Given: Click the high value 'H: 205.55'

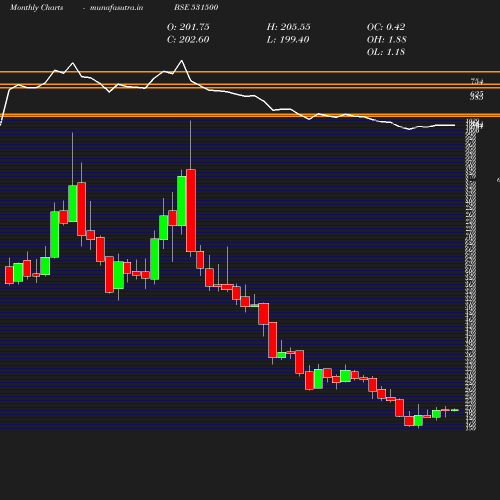Looking at the screenshot, I should [288, 27].
